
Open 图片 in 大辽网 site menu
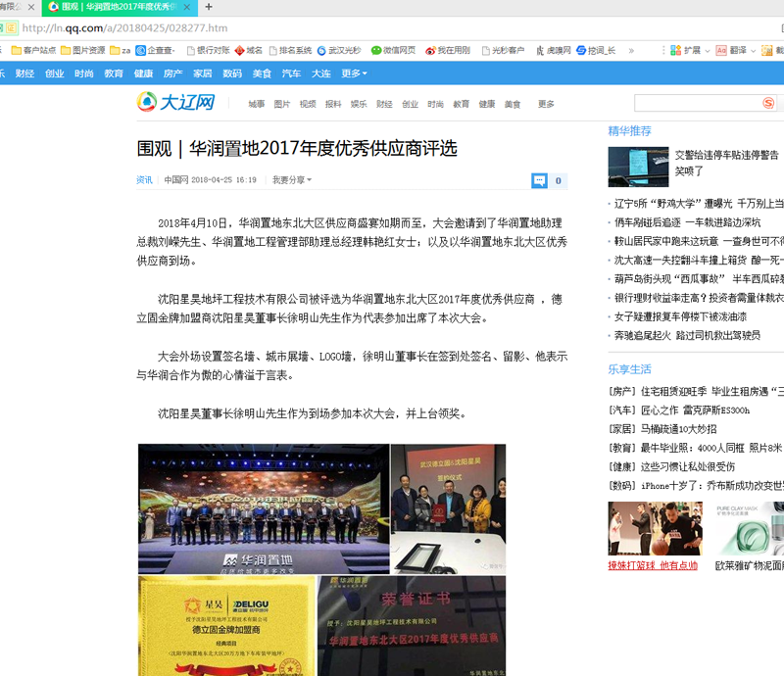pyautogui.click(x=282, y=104)
